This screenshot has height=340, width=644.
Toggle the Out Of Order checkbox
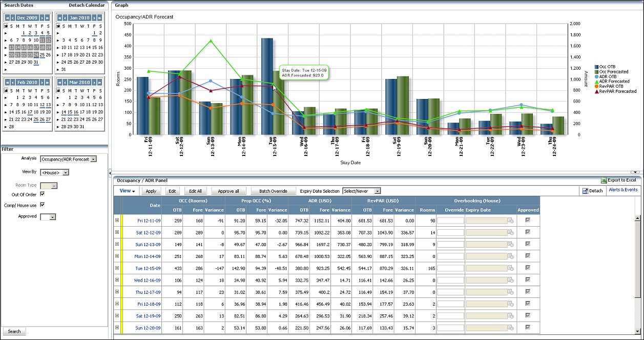point(42,194)
